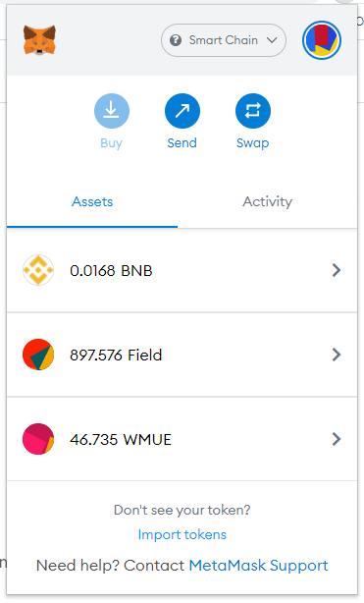
Task: Expand the Field asset row chevron
Action: [x=337, y=355]
